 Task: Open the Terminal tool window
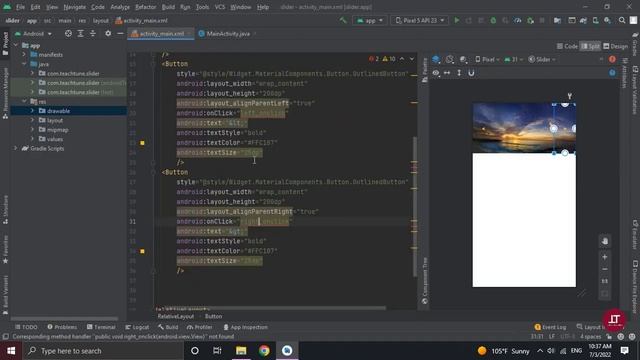point(101,327)
